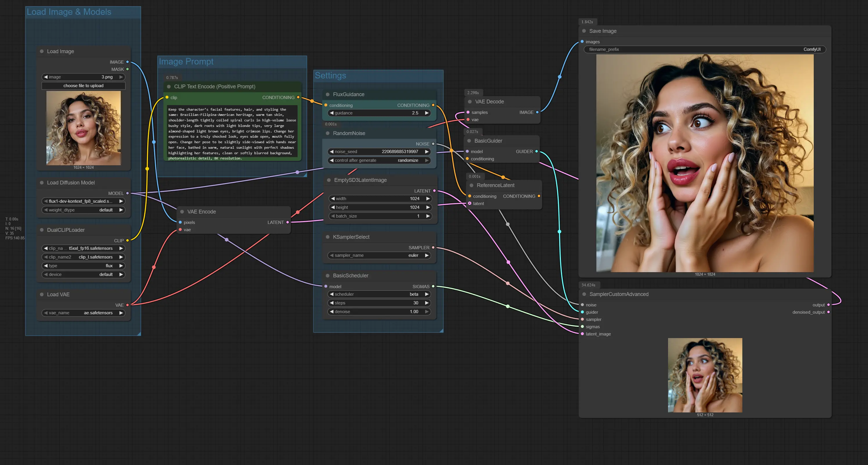This screenshot has width=868, height=465.
Task: Decrease guidance value with left arrow
Action: point(332,113)
